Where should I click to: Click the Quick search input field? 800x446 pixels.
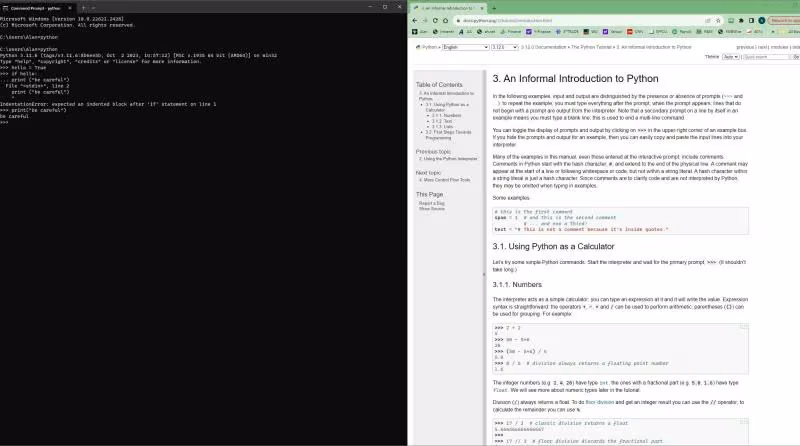[766, 57]
